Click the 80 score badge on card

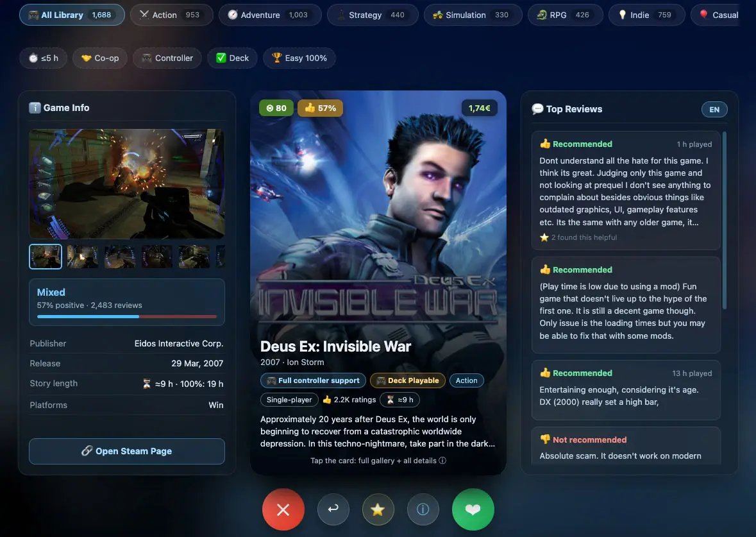(276, 108)
